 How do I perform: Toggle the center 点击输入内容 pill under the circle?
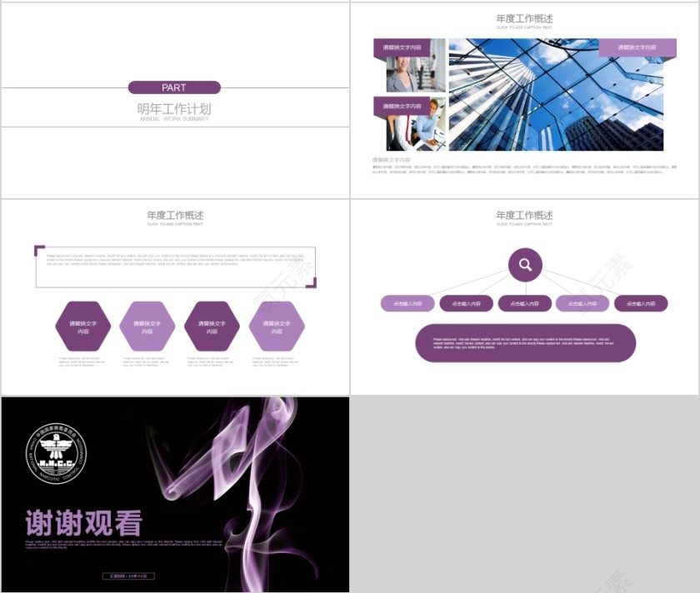coord(524,303)
